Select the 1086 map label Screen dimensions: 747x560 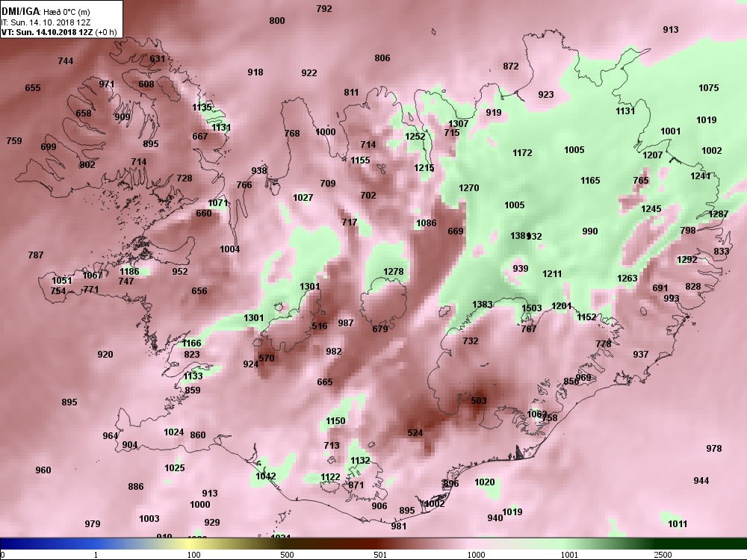pyautogui.click(x=426, y=223)
